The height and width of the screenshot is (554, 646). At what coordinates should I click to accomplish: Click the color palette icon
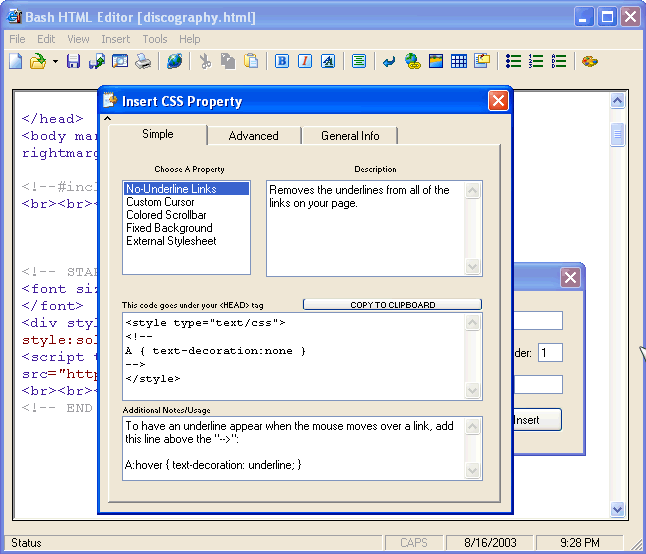point(589,61)
